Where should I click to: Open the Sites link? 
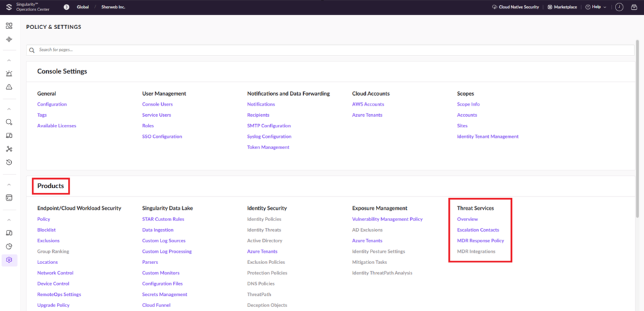pos(462,125)
